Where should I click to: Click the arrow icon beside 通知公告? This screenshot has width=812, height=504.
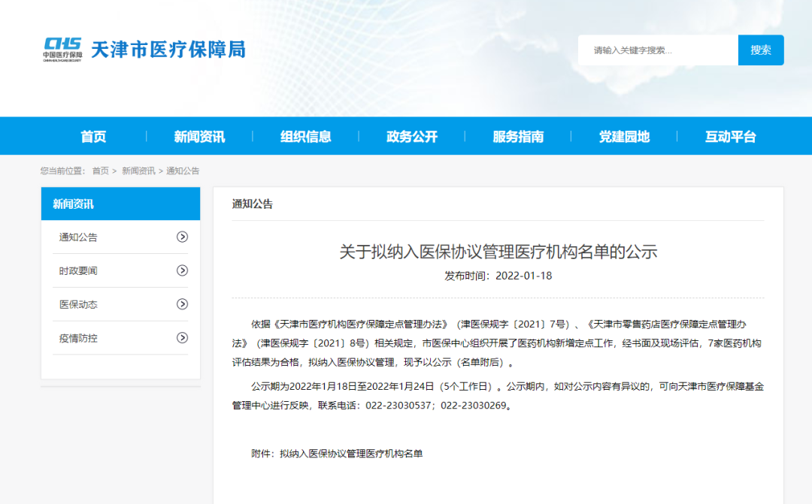tap(182, 237)
